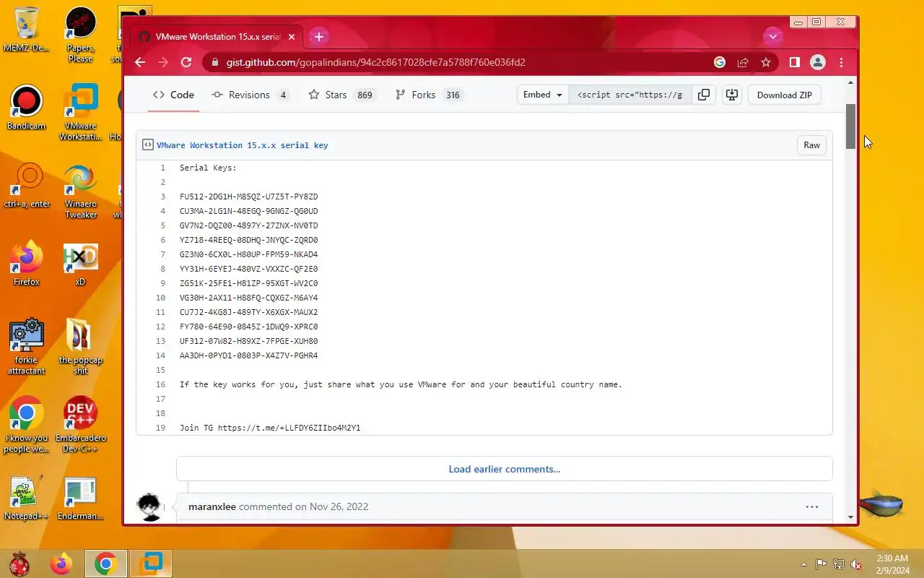Expand the Embed dropdown
The image size is (924, 578).
click(543, 95)
